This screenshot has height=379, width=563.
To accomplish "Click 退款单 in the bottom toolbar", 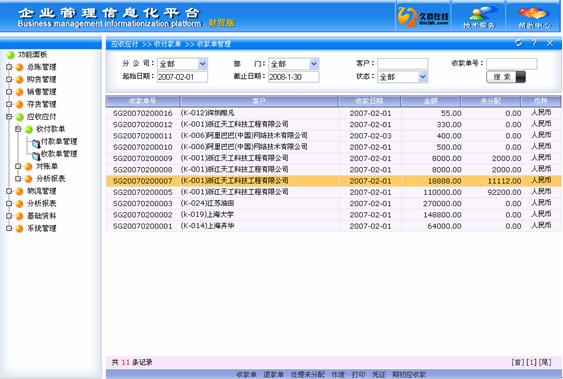I will tap(274, 375).
